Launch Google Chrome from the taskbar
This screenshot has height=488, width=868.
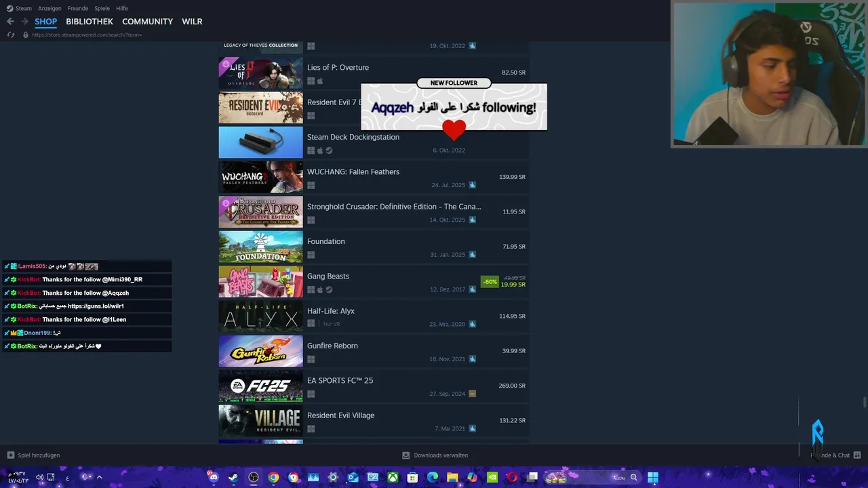pyautogui.click(x=273, y=477)
